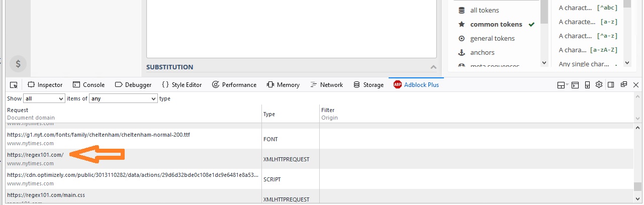Click inside the test string text area
The height and width of the screenshot is (205, 644).
[x=292, y=29]
